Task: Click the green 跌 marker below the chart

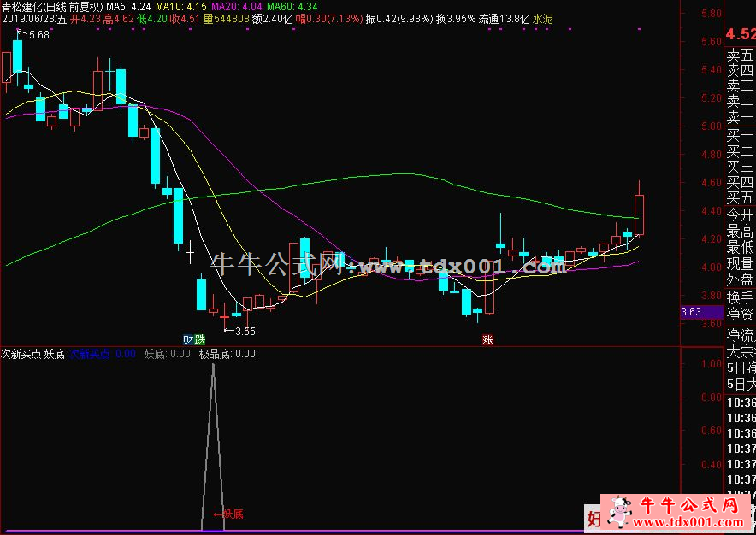Action: pyautogui.click(x=199, y=340)
